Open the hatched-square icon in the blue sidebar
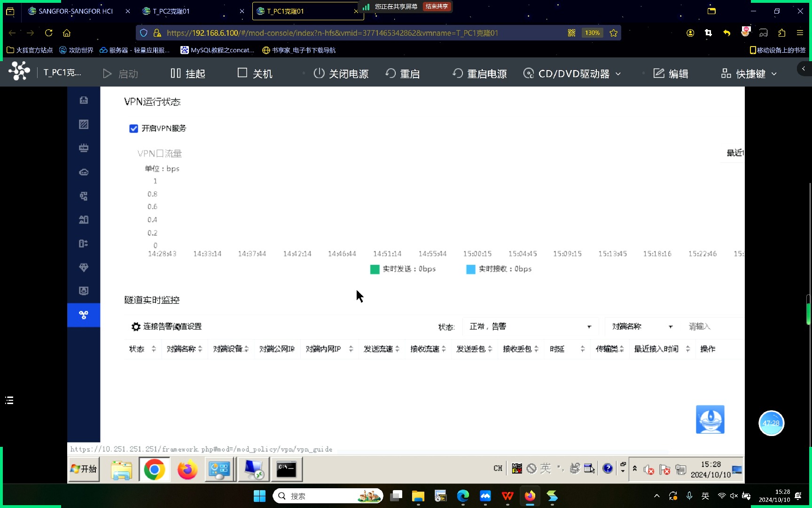The height and width of the screenshot is (508, 812). click(84, 124)
